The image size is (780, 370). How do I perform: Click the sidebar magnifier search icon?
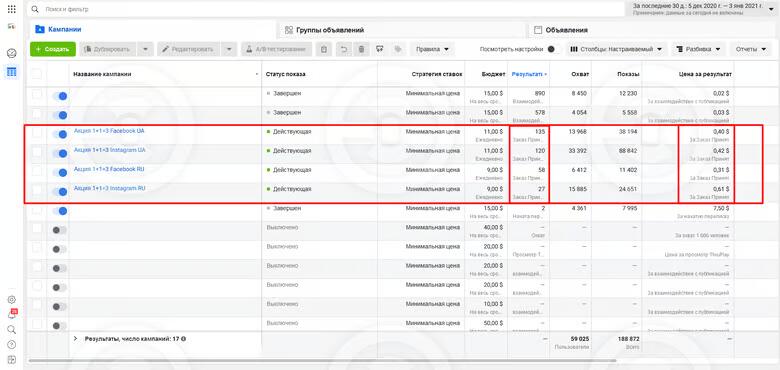pos(12,329)
